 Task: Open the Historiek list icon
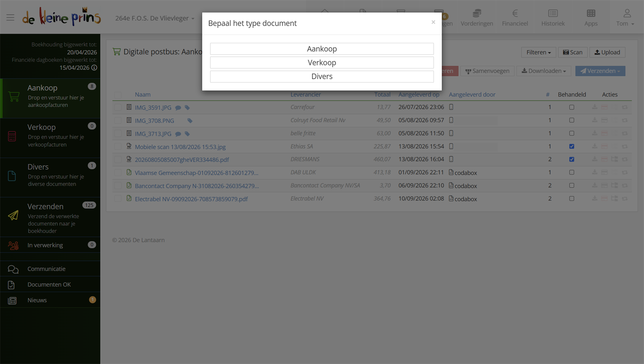[x=553, y=13]
